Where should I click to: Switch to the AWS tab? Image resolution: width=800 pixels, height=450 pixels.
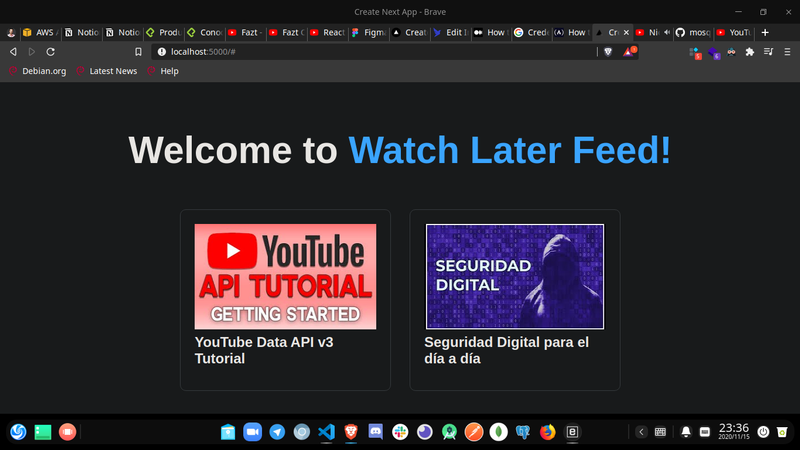pos(40,32)
